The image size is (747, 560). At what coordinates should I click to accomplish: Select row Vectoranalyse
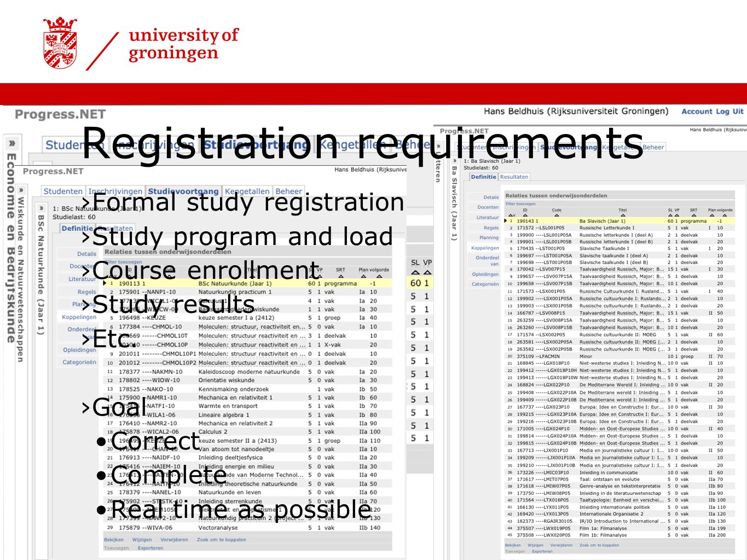tap(247, 528)
